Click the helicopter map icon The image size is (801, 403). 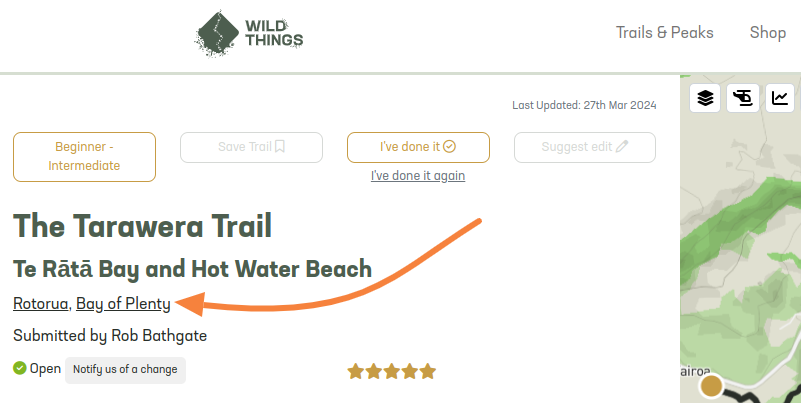point(743,98)
